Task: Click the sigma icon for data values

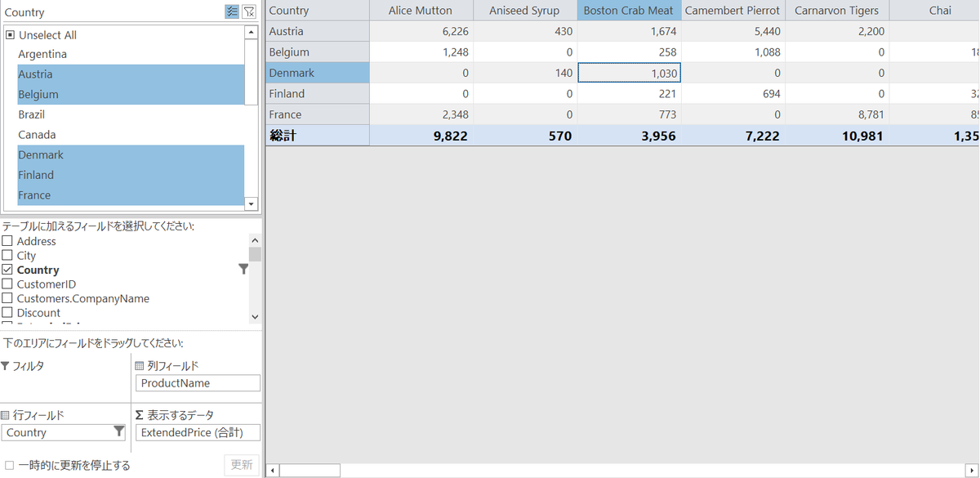Action: 140,415
